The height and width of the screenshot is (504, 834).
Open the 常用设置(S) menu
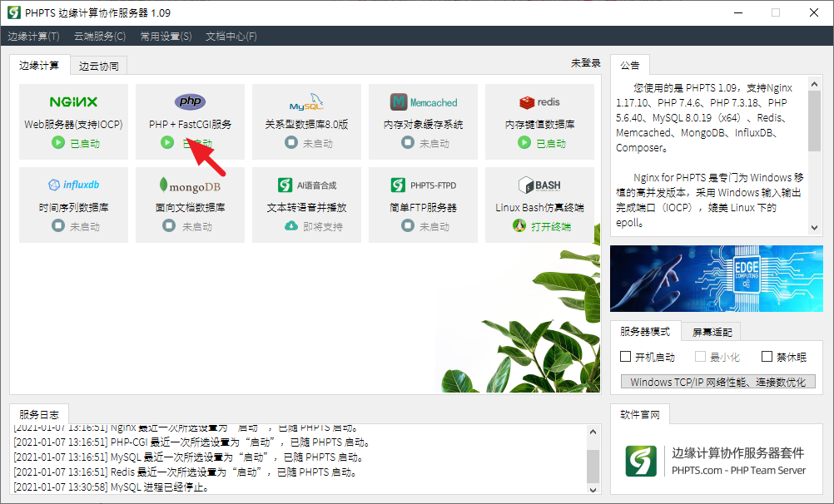[166, 36]
